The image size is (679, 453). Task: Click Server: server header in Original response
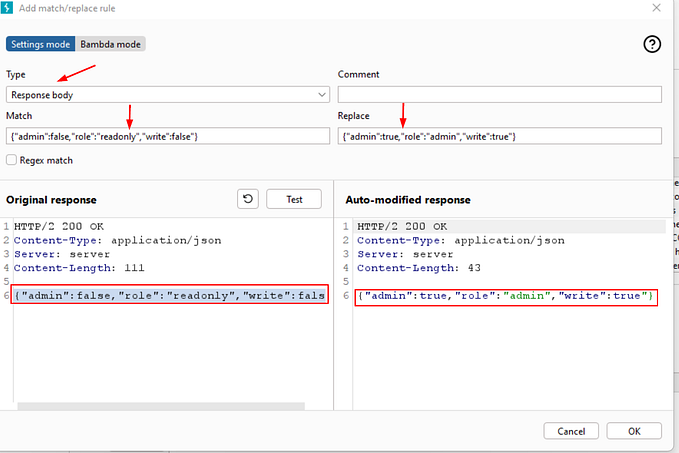62,254
